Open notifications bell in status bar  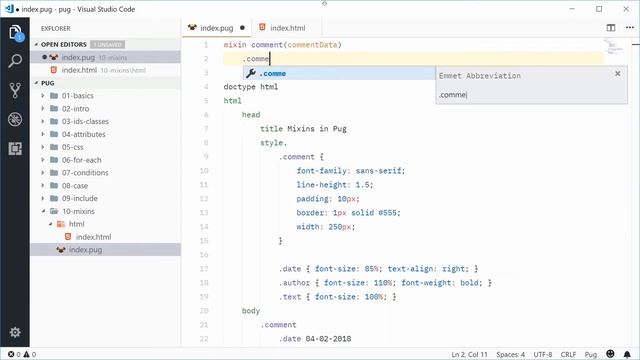(x=627, y=354)
